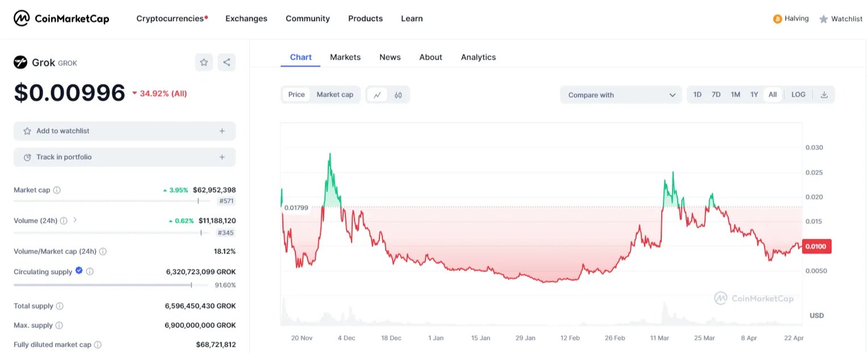Image resolution: width=868 pixels, height=353 pixels.
Task: Click plus icon on Add to watchlist
Action: point(222,131)
